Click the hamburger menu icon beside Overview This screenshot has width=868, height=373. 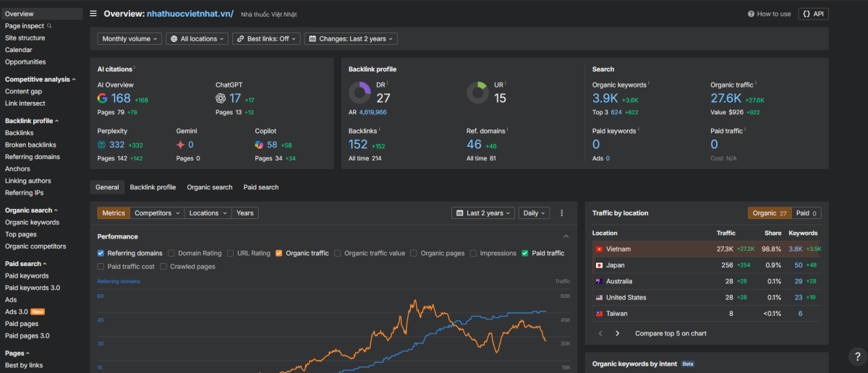coord(93,14)
